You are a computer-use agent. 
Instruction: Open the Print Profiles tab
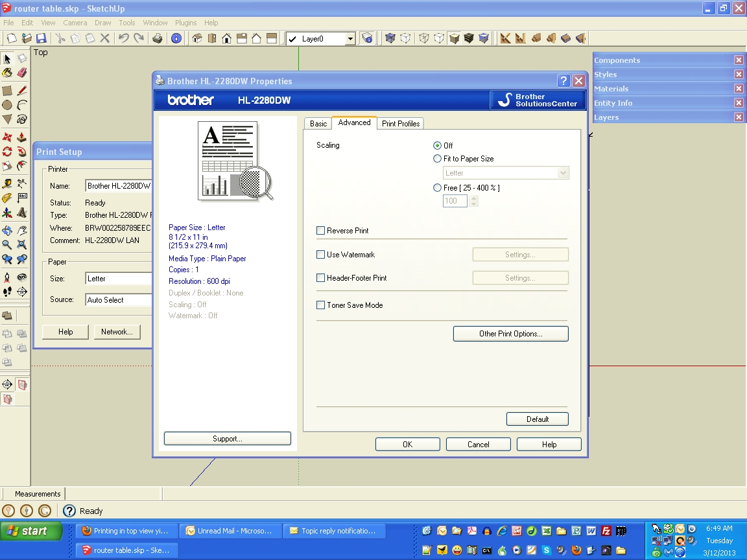(401, 124)
